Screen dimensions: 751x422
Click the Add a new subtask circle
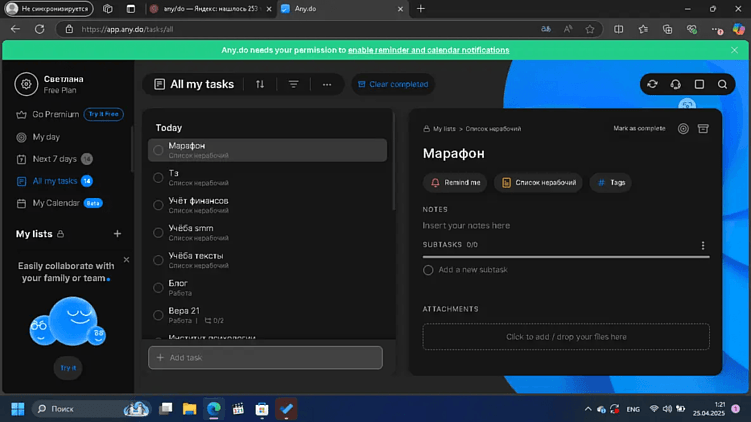tap(428, 270)
